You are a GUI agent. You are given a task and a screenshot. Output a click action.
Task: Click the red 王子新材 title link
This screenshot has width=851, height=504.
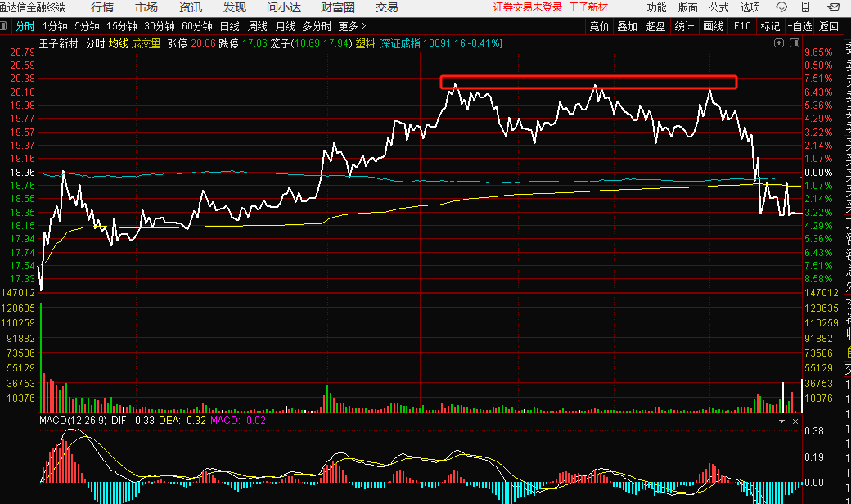click(x=588, y=7)
